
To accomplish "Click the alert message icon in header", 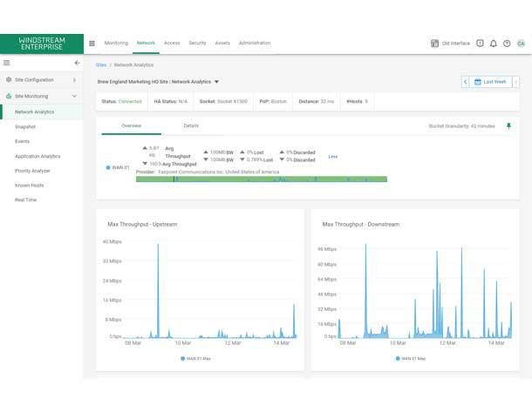I will [480, 44].
